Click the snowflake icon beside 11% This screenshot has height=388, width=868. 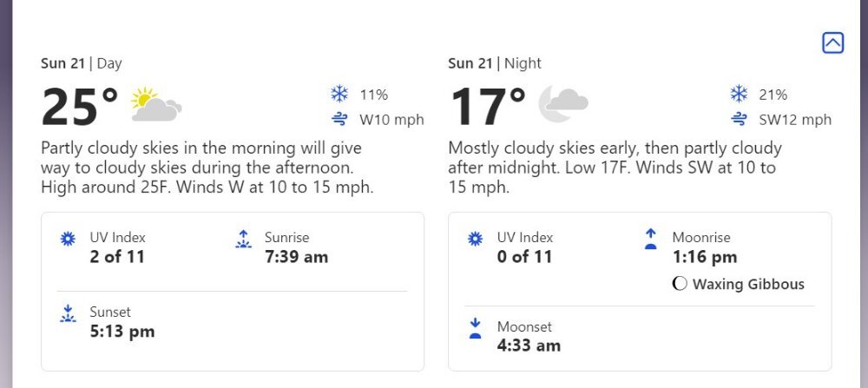[x=339, y=94]
